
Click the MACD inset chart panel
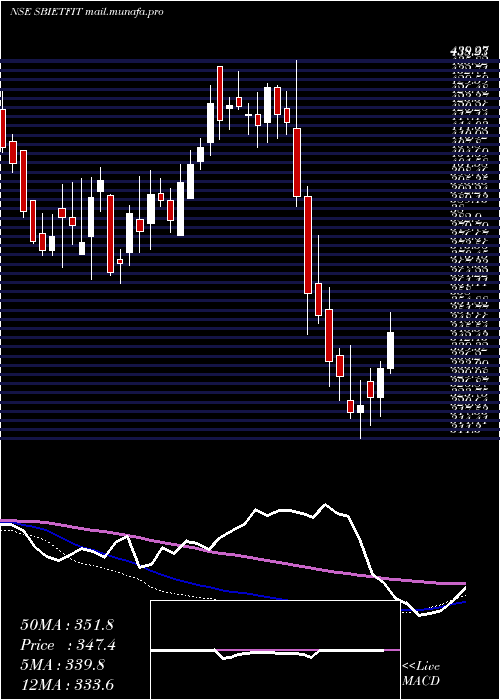275,650
